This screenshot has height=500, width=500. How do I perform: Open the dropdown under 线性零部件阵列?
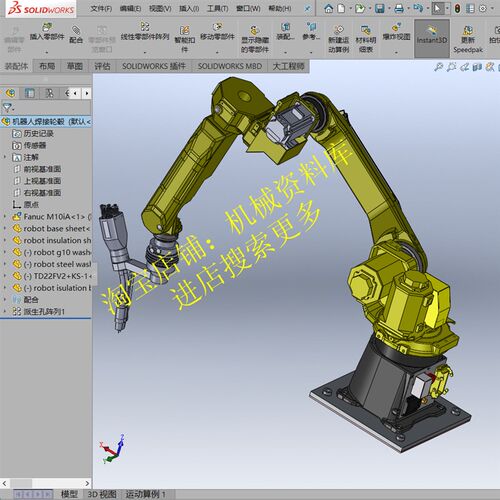(x=145, y=52)
